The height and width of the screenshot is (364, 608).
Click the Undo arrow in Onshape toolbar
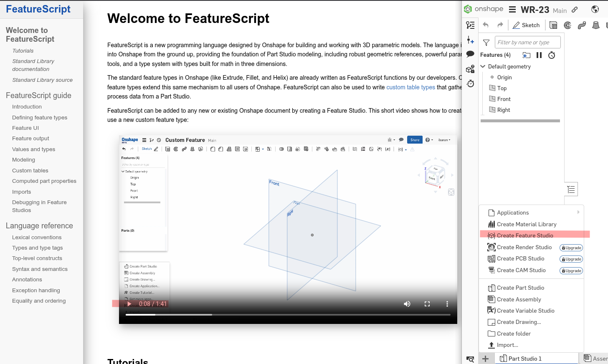[486, 25]
